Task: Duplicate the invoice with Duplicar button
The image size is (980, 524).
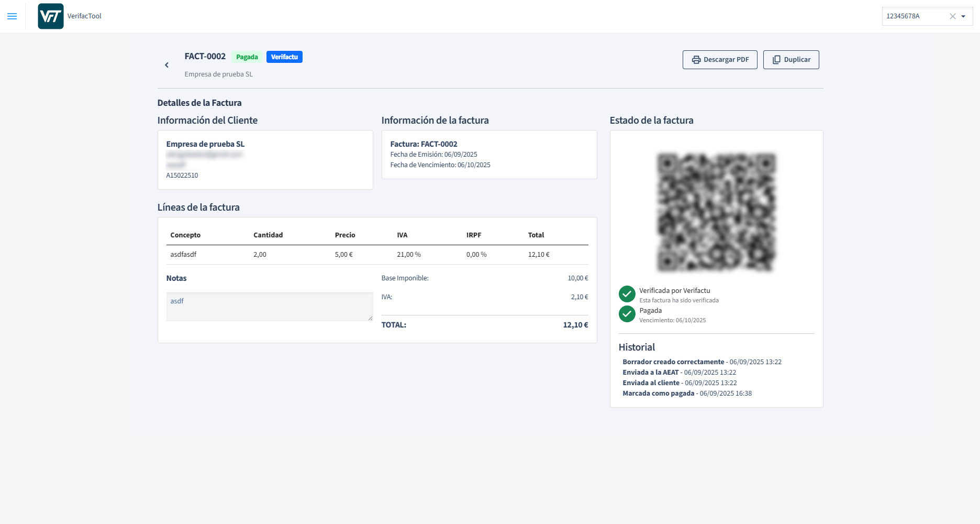Action: point(790,60)
